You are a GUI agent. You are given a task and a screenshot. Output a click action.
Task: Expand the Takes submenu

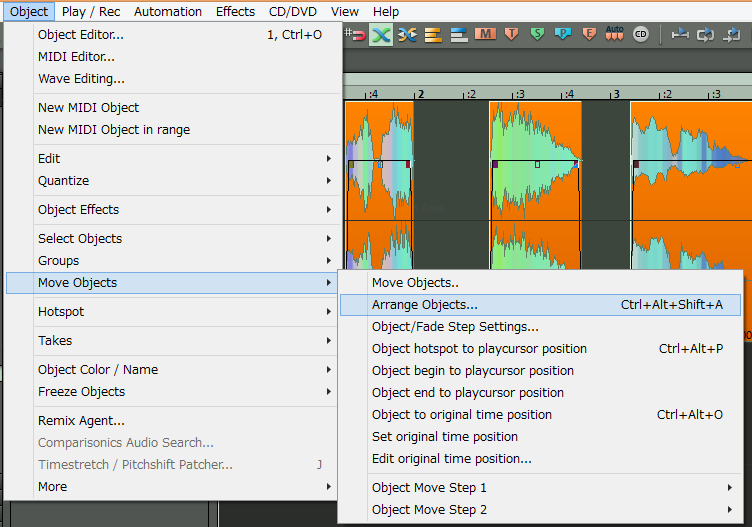[173, 340]
